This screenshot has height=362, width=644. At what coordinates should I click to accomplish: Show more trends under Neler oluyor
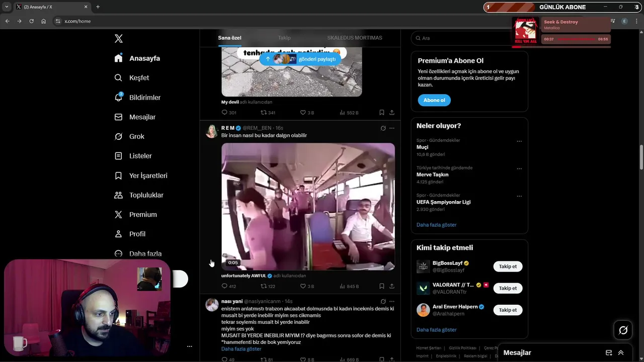[436, 225]
